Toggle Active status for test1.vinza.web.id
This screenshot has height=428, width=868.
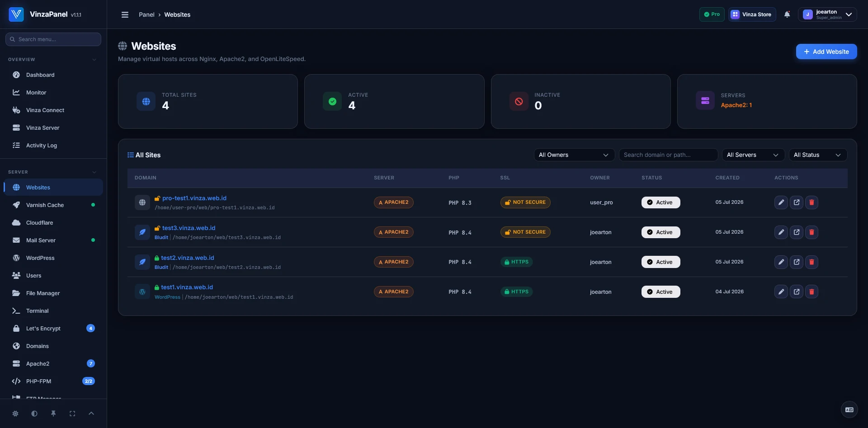tap(660, 292)
